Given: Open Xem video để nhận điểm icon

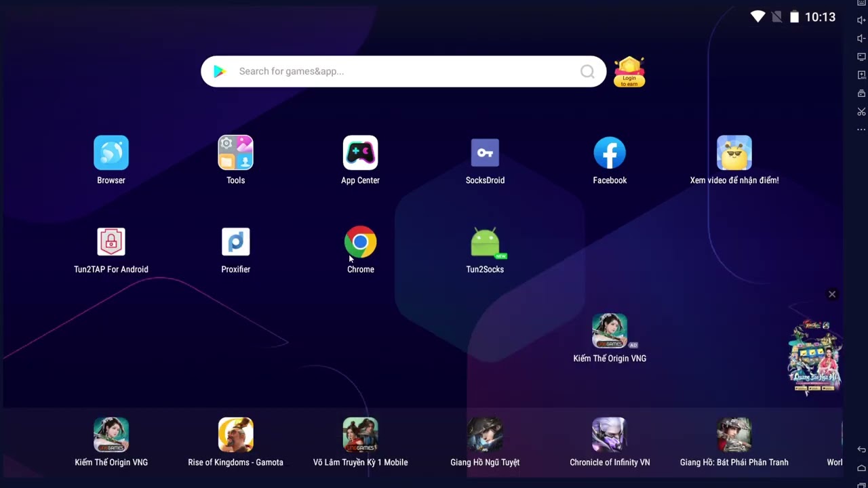Looking at the screenshot, I should pyautogui.click(x=734, y=152).
